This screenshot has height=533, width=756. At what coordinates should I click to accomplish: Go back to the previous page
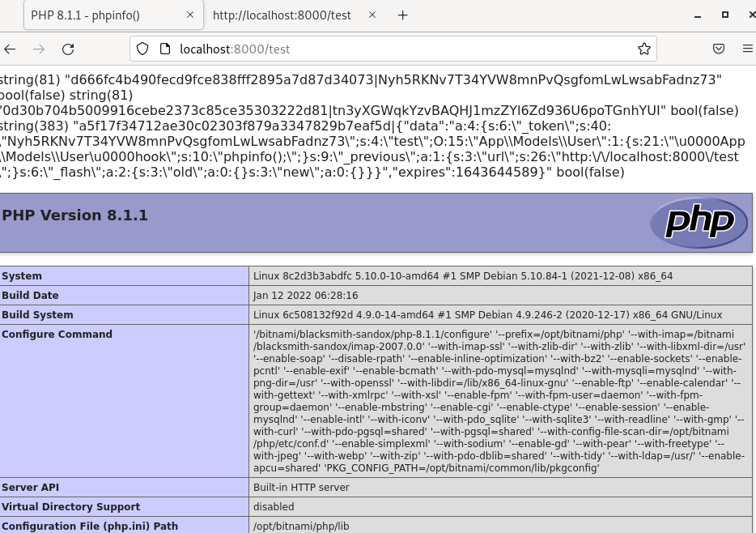coord(10,49)
